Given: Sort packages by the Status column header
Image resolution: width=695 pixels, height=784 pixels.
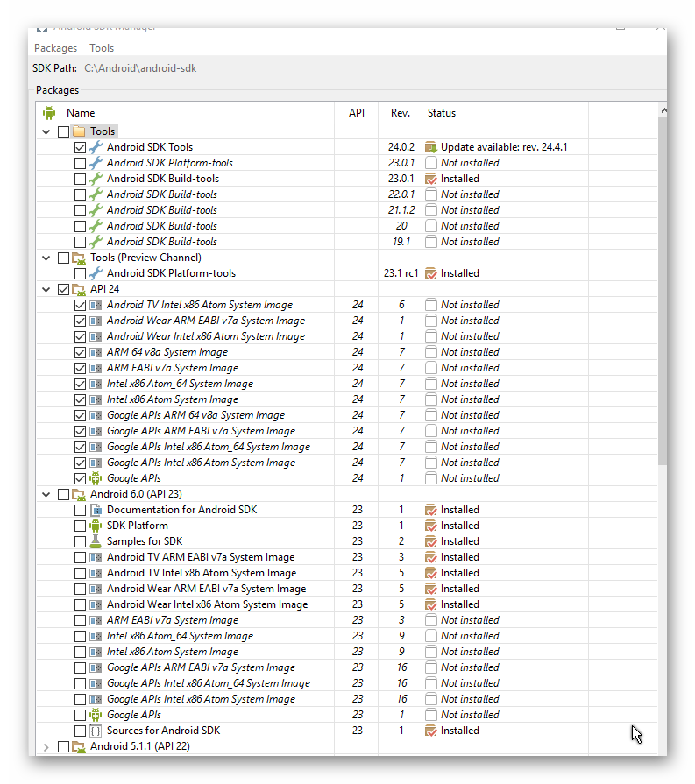Looking at the screenshot, I should coord(442,113).
